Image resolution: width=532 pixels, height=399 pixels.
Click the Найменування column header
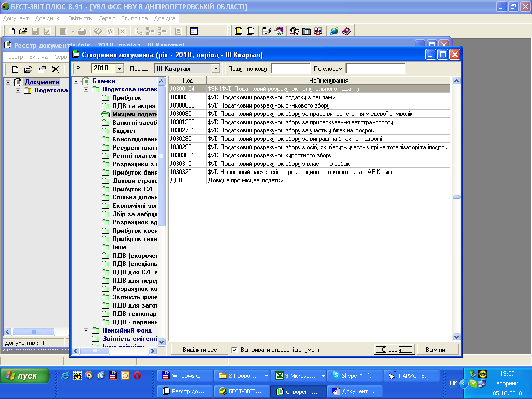tap(328, 81)
